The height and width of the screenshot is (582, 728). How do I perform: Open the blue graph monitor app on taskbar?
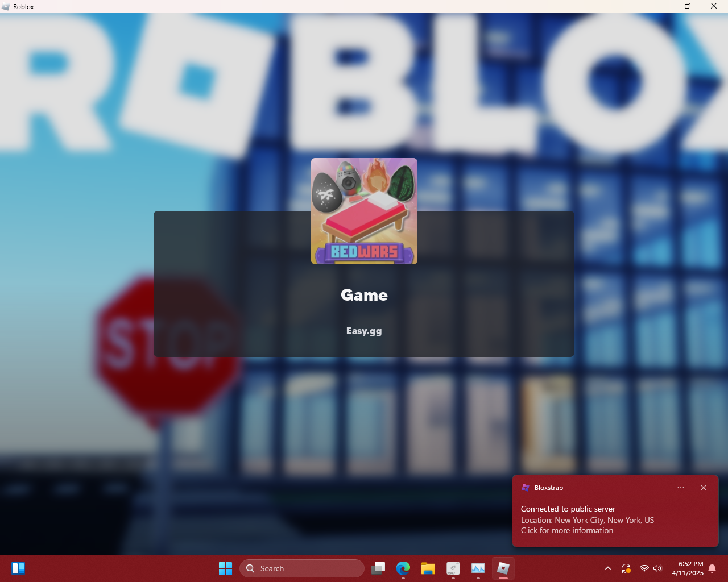coord(478,568)
